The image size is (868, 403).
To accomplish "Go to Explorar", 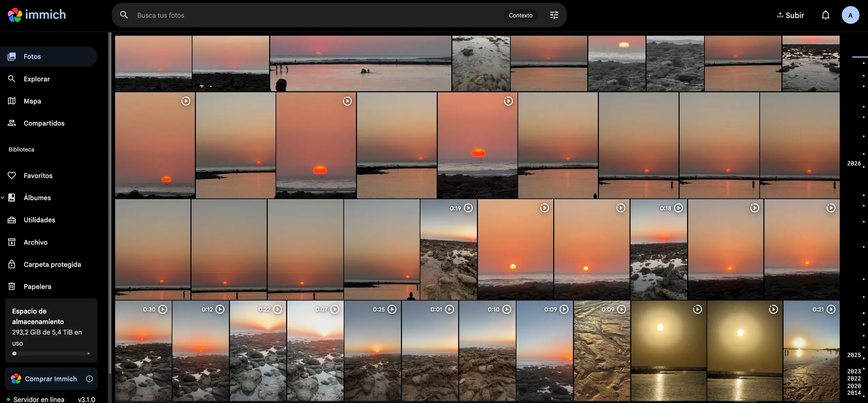I will pos(49,79).
